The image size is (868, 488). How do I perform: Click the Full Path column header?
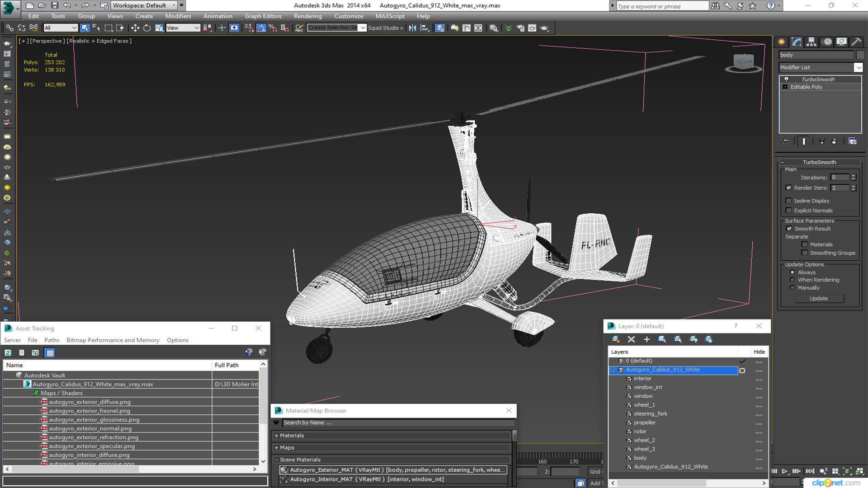pyautogui.click(x=235, y=365)
